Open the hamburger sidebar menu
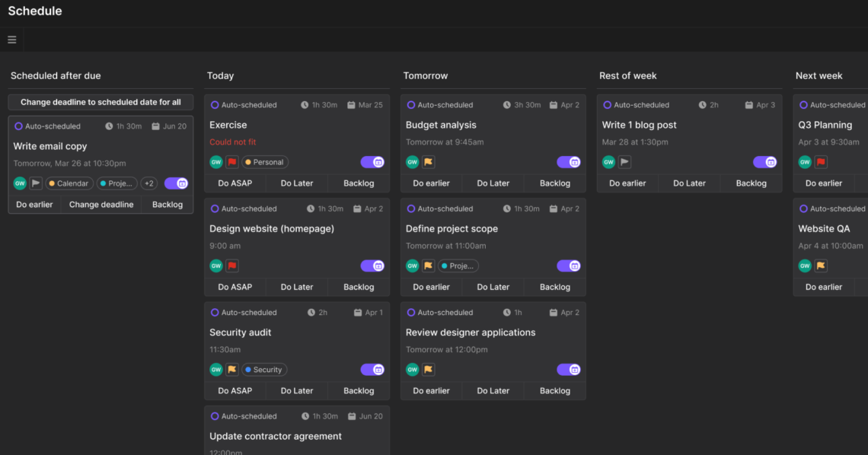The image size is (868, 455). pyautogui.click(x=11, y=39)
